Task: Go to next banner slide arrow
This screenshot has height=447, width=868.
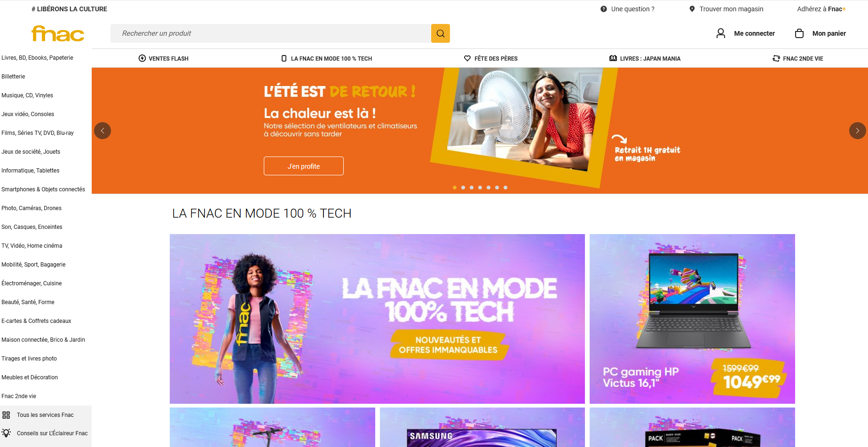Action: pos(857,131)
